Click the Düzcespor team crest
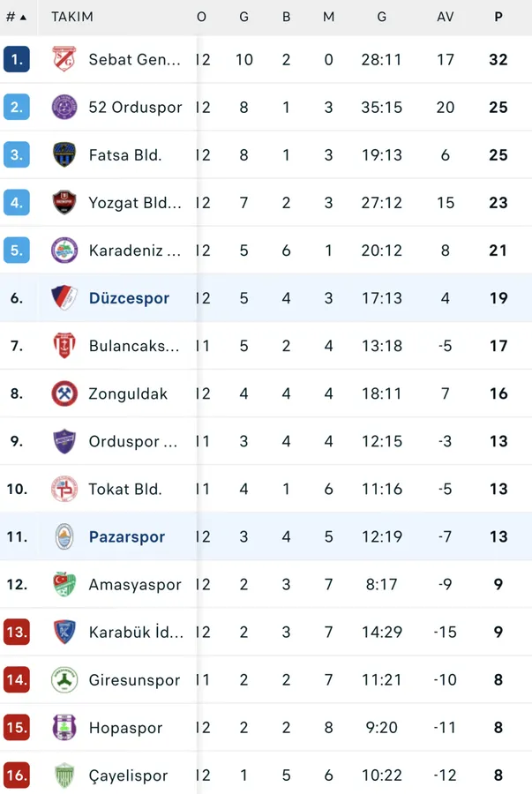 point(64,298)
